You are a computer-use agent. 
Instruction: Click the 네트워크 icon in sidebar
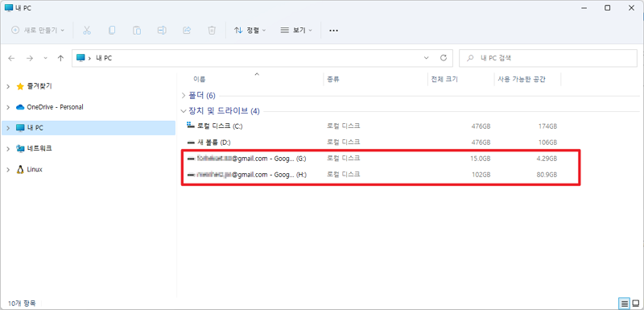(x=20, y=149)
